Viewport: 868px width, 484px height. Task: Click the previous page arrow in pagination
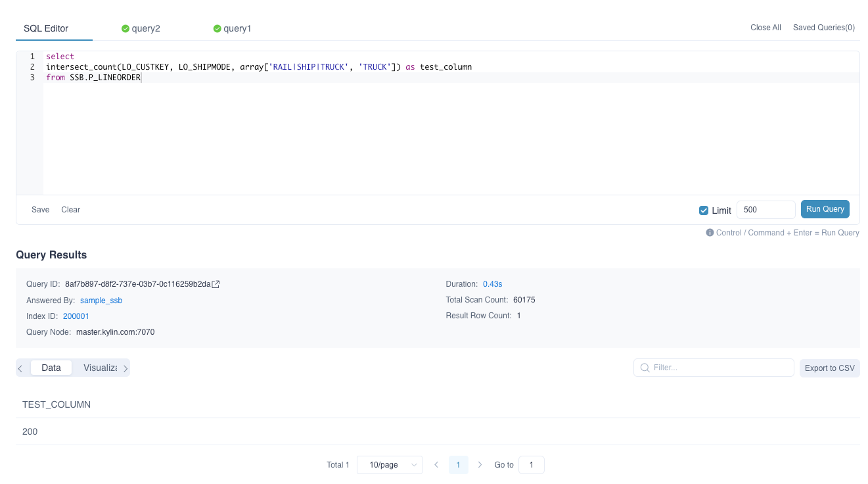pos(436,465)
